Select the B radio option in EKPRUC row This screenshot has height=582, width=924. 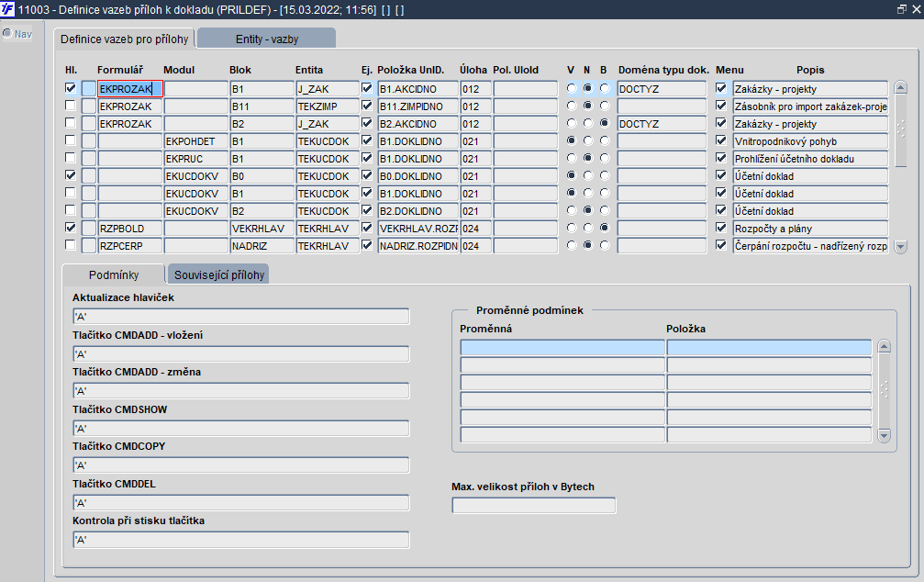pos(604,158)
